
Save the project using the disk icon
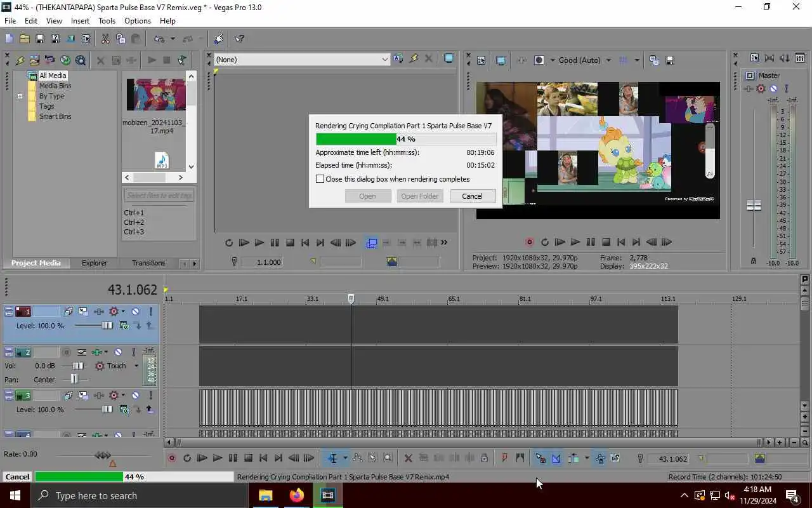(40, 39)
